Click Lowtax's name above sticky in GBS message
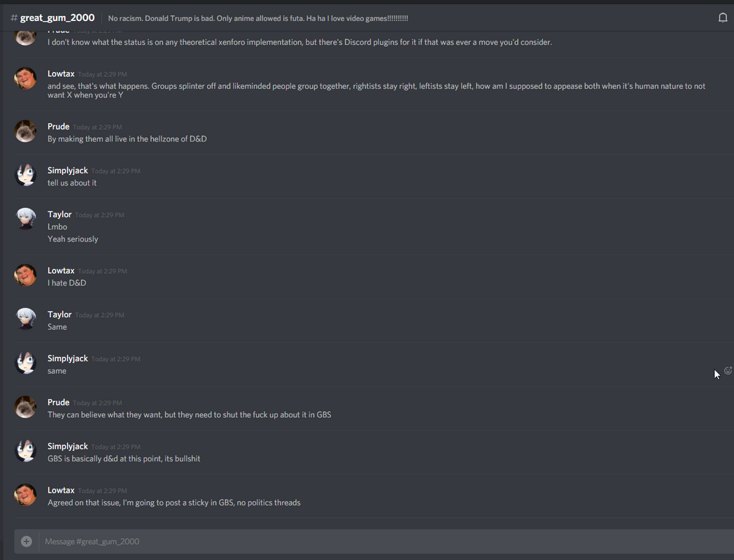Screen dimensions: 734x560 click(x=61, y=490)
